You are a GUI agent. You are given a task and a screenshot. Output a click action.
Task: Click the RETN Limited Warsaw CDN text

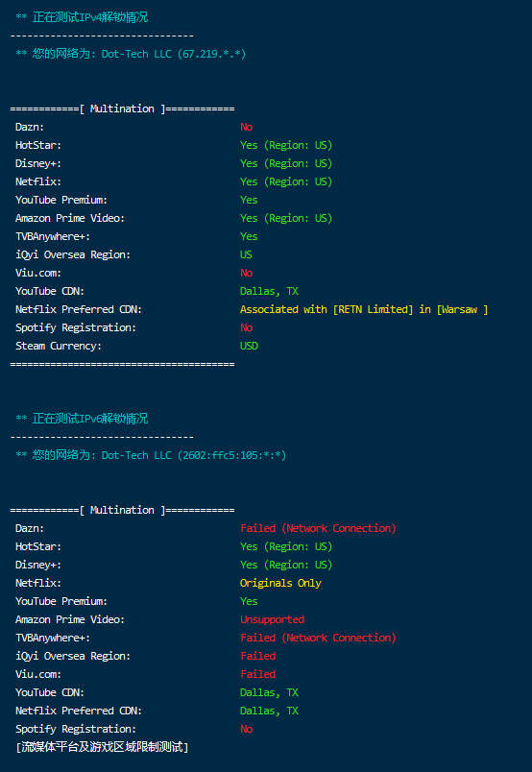pos(364,309)
